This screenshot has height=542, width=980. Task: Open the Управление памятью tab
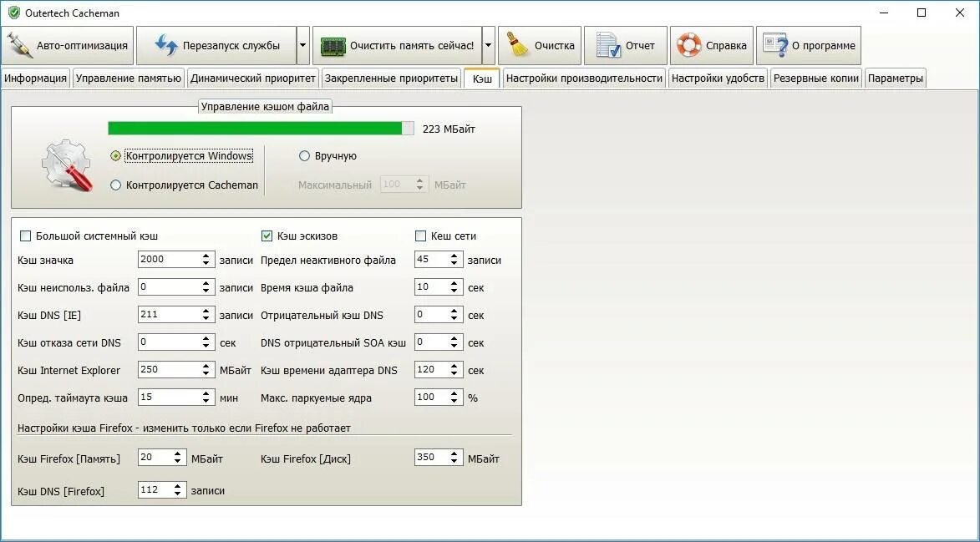point(128,78)
